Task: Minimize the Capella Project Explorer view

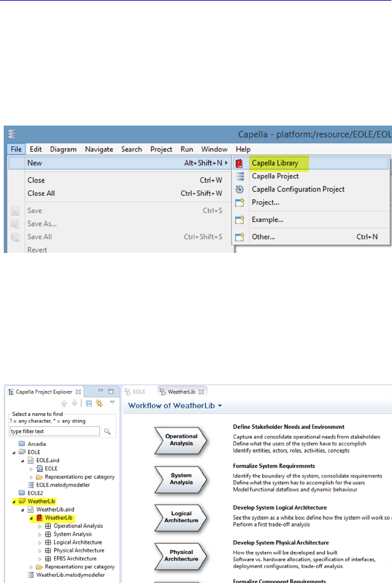Action: [x=100, y=391]
